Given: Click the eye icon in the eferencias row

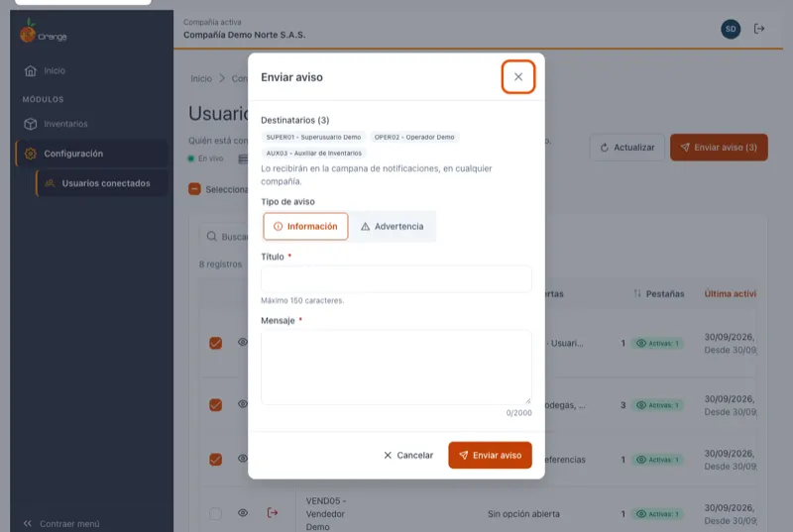Looking at the screenshot, I should [x=243, y=459].
